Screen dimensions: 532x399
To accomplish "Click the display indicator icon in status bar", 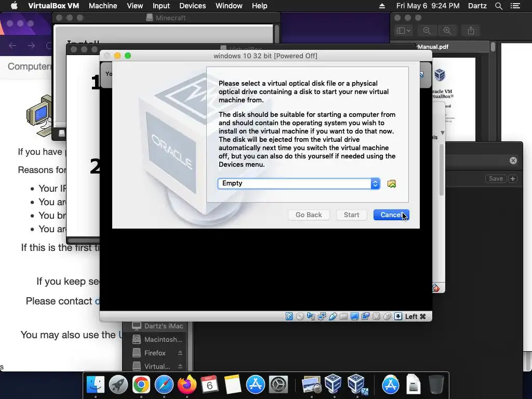I will tap(354, 316).
